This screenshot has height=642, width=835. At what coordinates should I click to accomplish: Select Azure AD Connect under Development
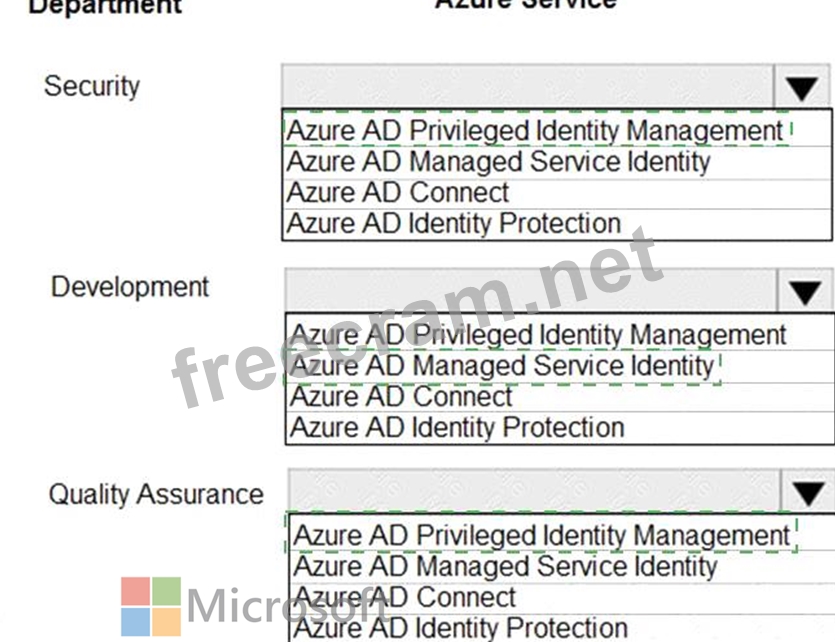tap(401, 397)
